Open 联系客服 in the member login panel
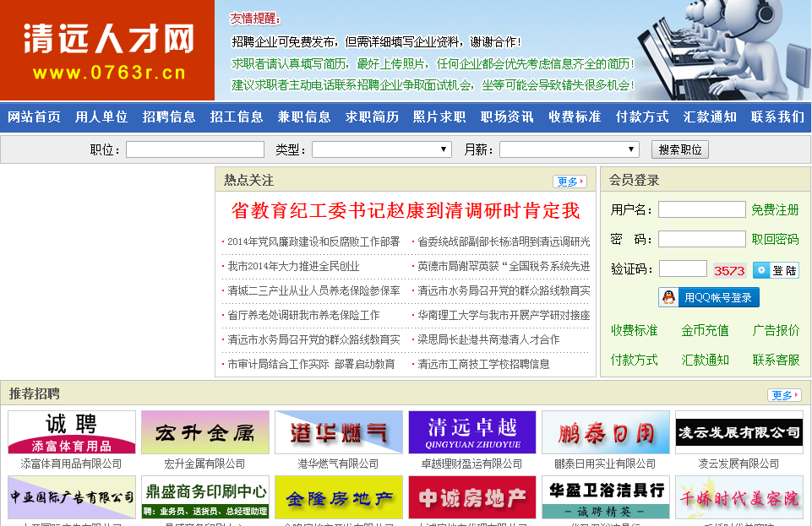 [x=776, y=360]
